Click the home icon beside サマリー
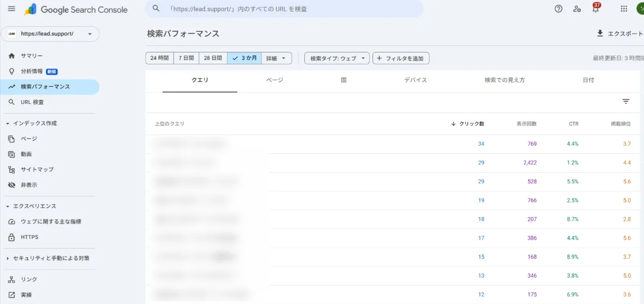The width and height of the screenshot is (644, 304). click(12, 56)
